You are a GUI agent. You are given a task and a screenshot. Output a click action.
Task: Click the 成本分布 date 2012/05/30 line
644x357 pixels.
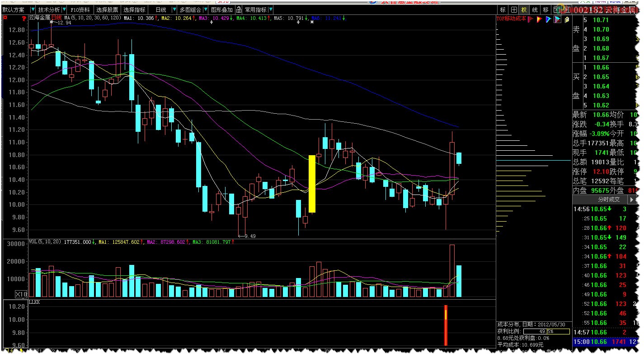pyautogui.click(x=531, y=324)
